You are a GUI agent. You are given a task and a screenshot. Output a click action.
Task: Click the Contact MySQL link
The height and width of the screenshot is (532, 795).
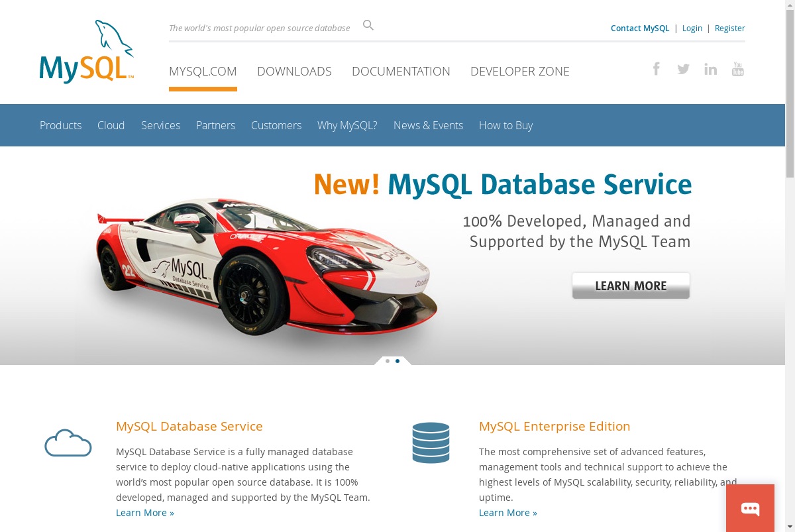tap(640, 28)
